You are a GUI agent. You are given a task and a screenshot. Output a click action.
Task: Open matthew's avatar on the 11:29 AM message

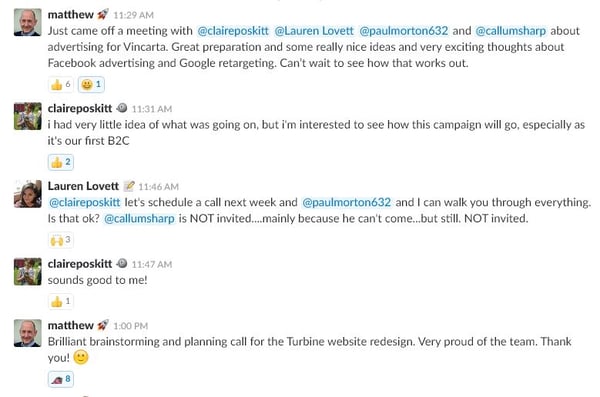click(x=28, y=22)
